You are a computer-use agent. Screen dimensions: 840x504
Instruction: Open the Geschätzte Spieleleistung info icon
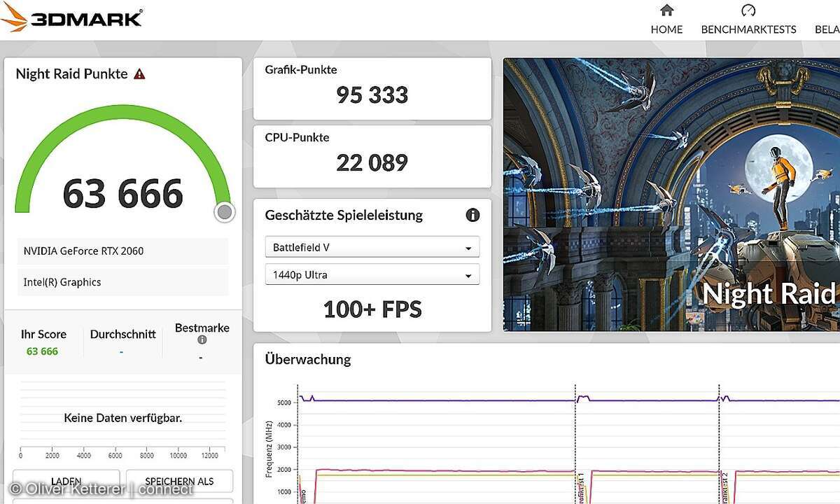tap(472, 215)
